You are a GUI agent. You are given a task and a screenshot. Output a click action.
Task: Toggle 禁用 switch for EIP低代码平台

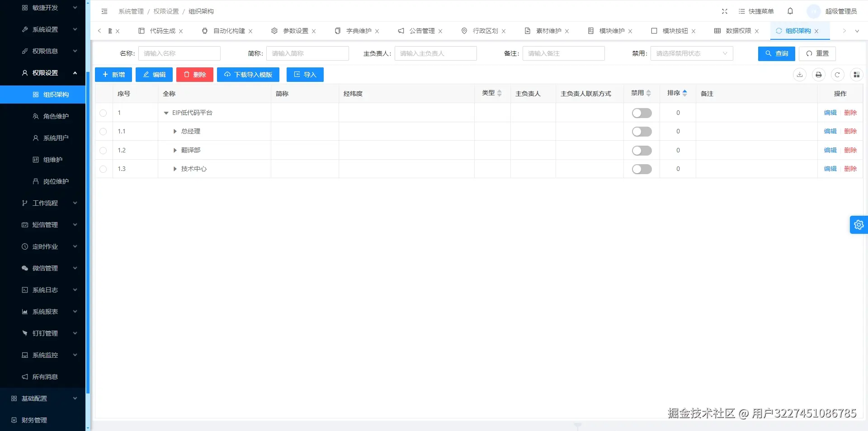pos(642,113)
